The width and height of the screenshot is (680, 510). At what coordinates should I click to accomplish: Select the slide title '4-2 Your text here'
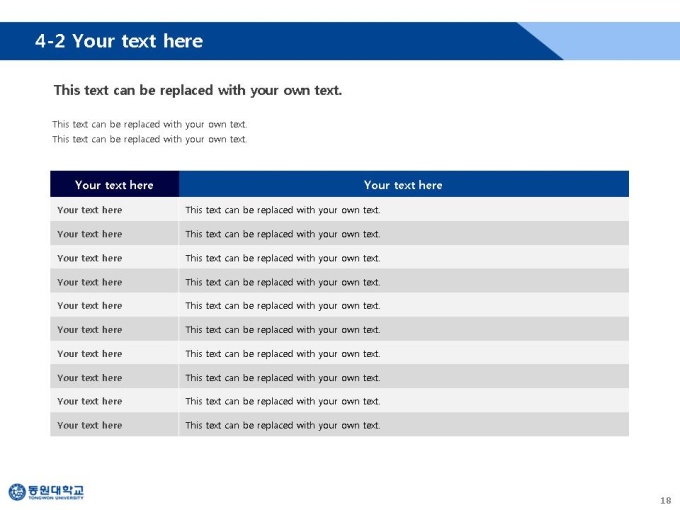pos(119,41)
